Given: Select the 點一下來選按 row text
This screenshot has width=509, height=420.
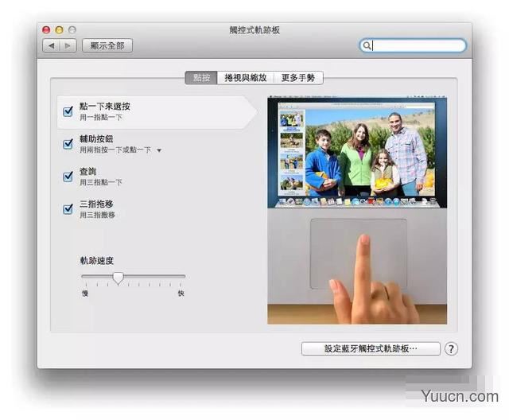Looking at the screenshot, I should coord(104,107).
